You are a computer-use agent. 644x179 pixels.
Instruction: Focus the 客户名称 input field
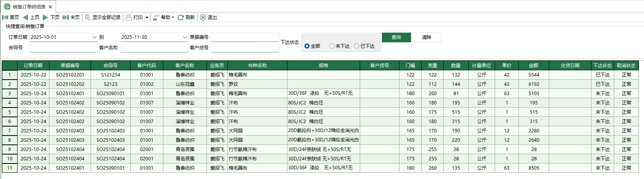[x=154, y=48]
